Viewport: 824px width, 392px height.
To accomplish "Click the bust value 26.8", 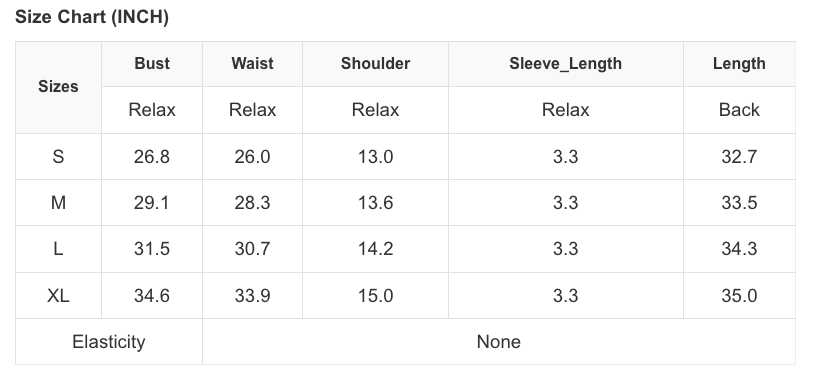I will [152, 157].
